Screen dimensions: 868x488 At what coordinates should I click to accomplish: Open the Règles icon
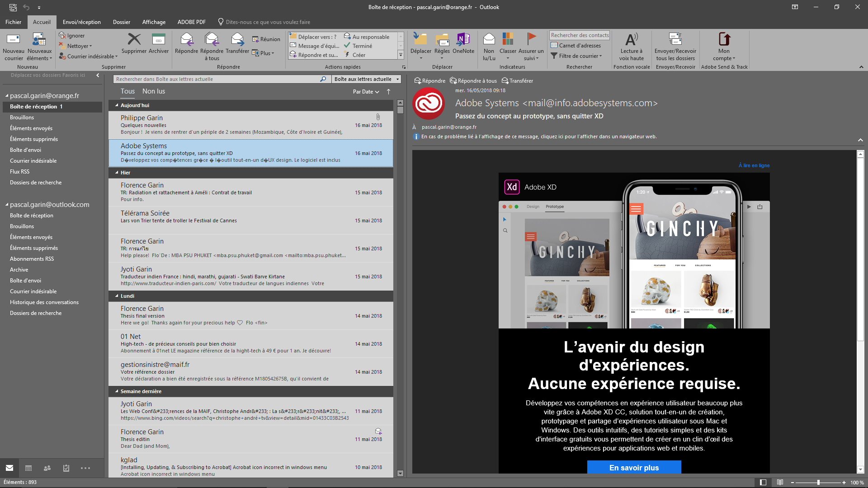(x=442, y=40)
